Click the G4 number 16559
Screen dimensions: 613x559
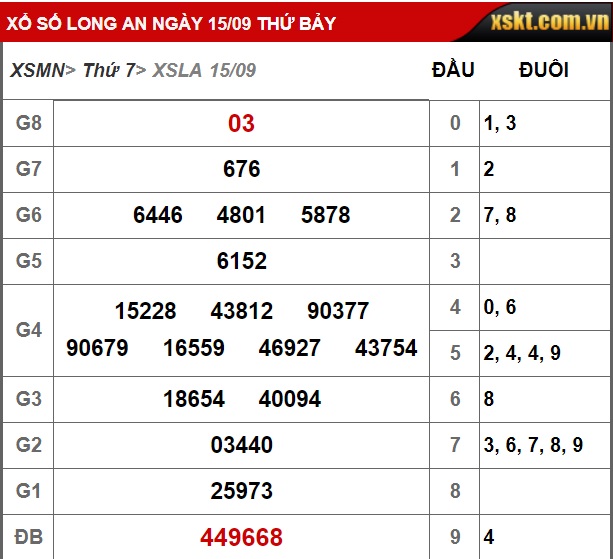[194, 348]
